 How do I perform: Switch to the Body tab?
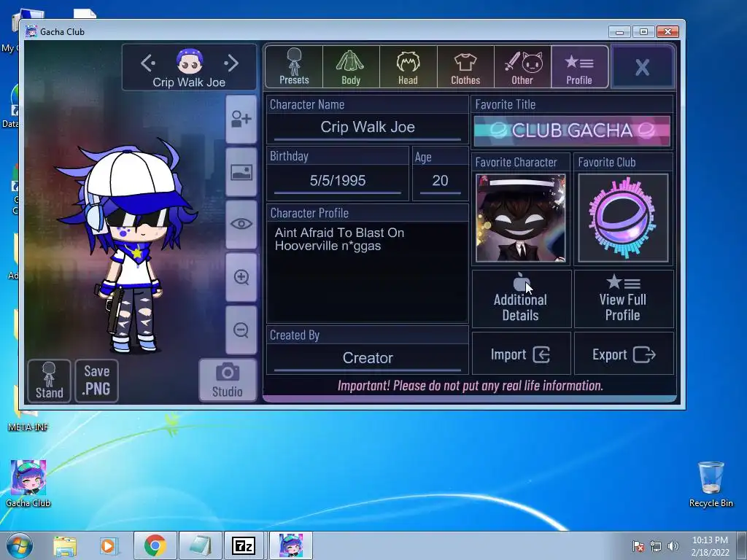(x=351, y=67)
